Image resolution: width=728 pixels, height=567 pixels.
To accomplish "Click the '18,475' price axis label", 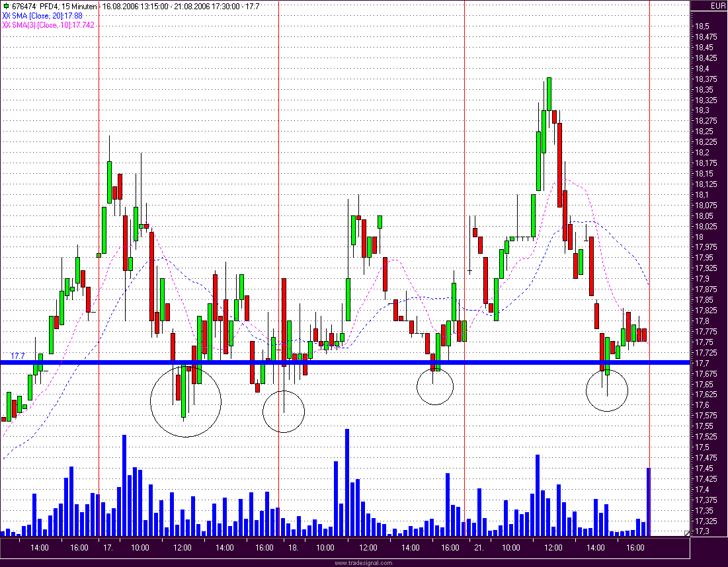I will (x=706, y=37).
